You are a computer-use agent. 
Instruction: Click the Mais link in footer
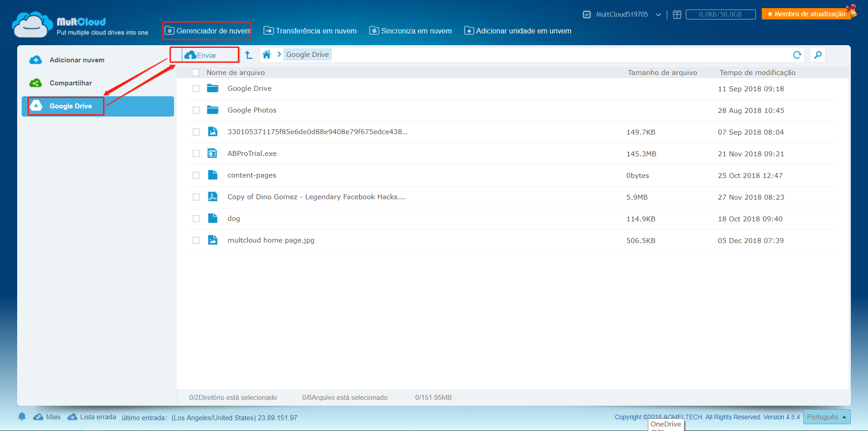coord(53,417)
